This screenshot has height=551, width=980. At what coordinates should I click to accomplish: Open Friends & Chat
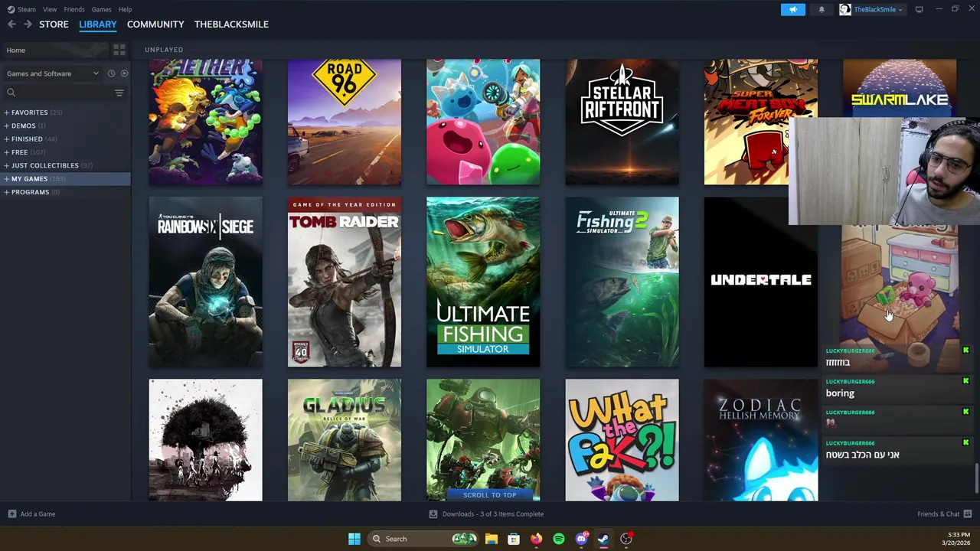944,514
